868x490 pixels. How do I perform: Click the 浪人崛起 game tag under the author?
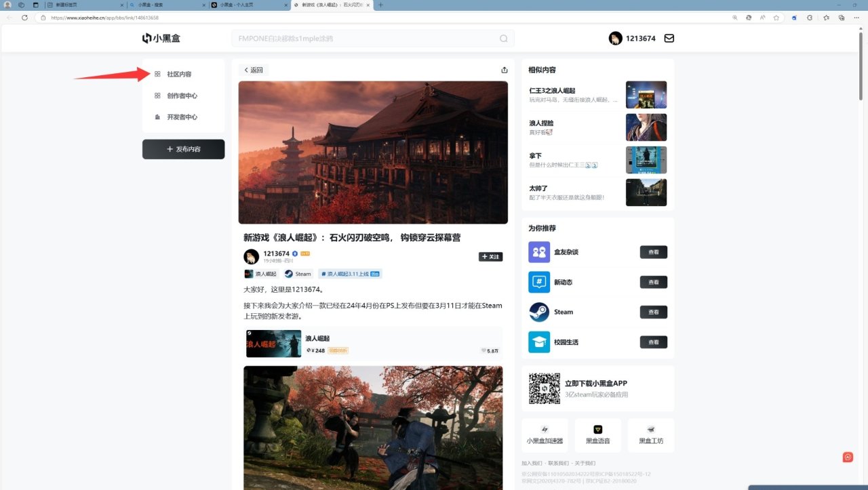[x=261, y=274]
